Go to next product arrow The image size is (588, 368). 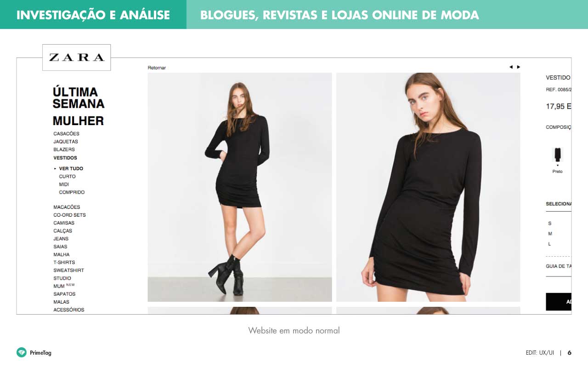519,67
